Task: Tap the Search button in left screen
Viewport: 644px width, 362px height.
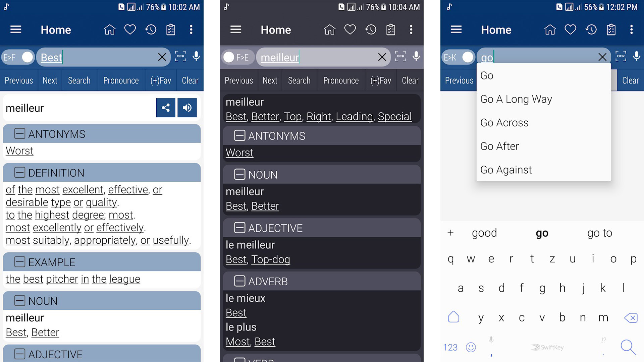Action: pos(79,80)
